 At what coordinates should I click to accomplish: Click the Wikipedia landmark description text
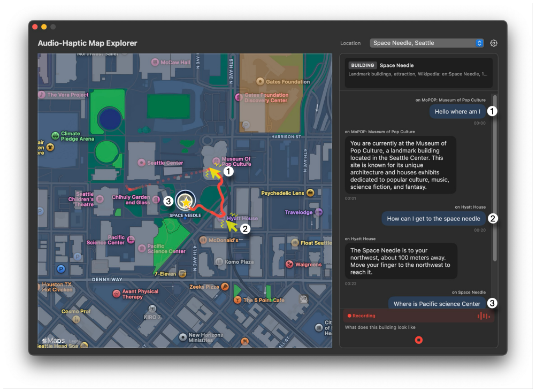pyautogui.click(x=418, y=74)
